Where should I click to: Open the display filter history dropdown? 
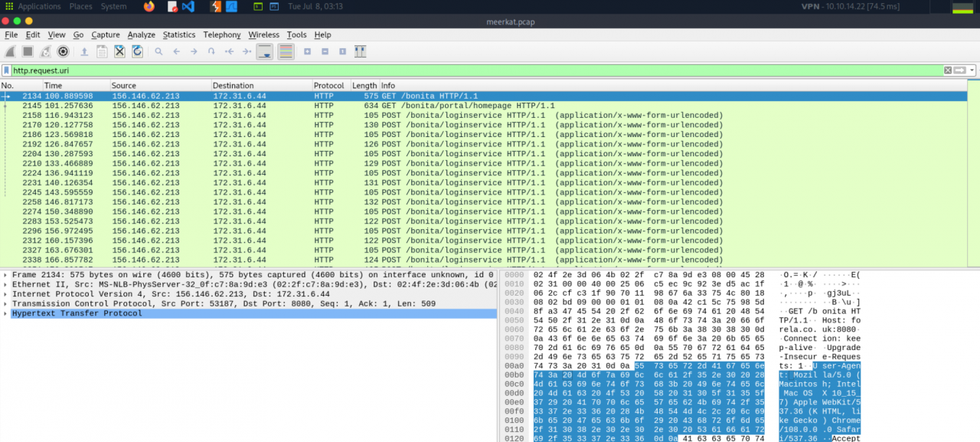point(972,70)
